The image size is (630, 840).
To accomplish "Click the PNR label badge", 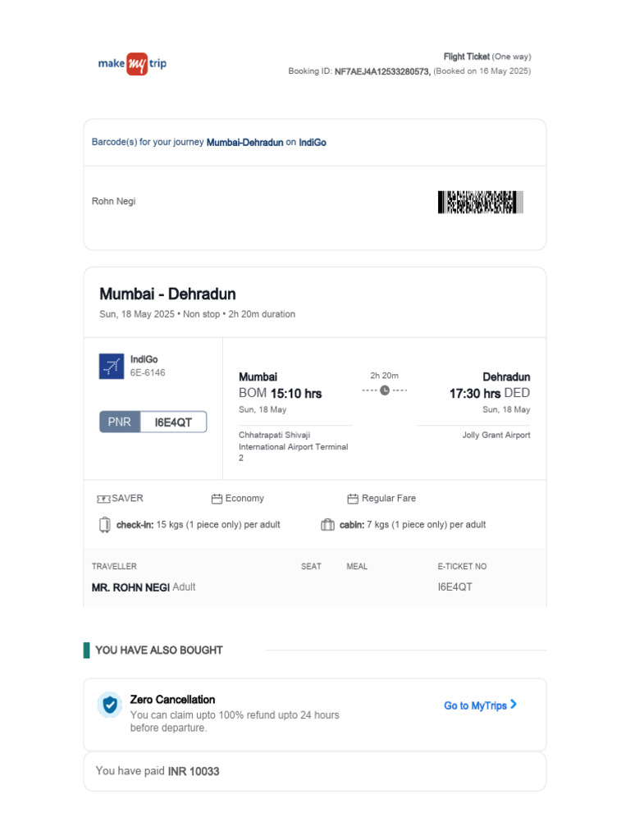I will [120, 422].
